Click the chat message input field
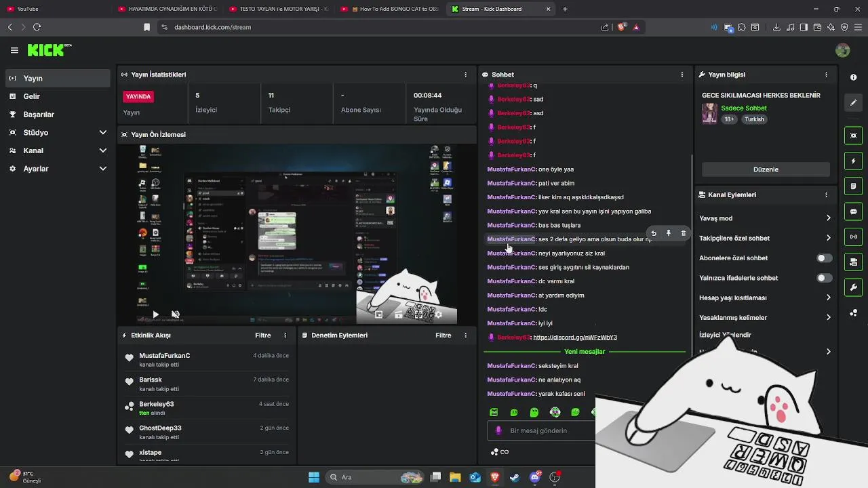Screen dimensions: 868x488 [x=541, y=430]
